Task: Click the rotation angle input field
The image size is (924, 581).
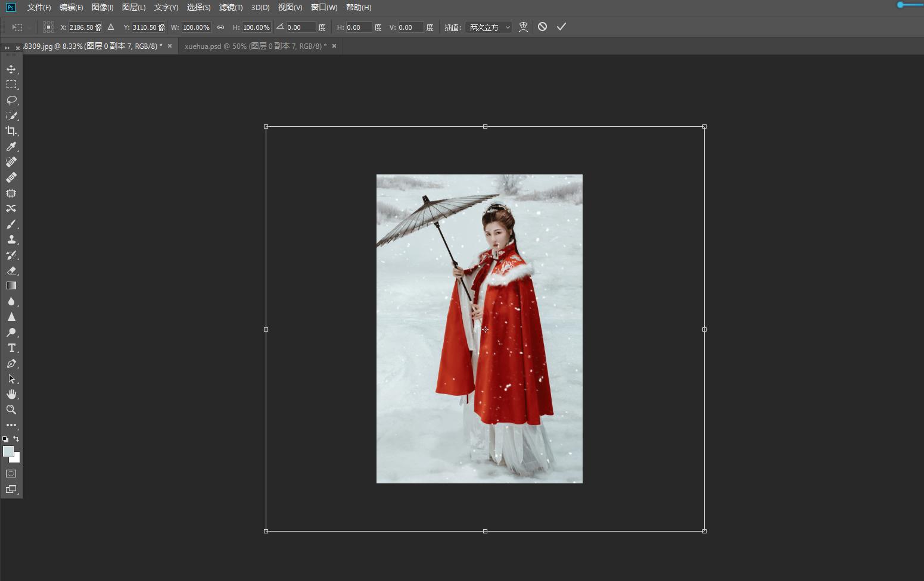Action: click(x=300, y=27)
